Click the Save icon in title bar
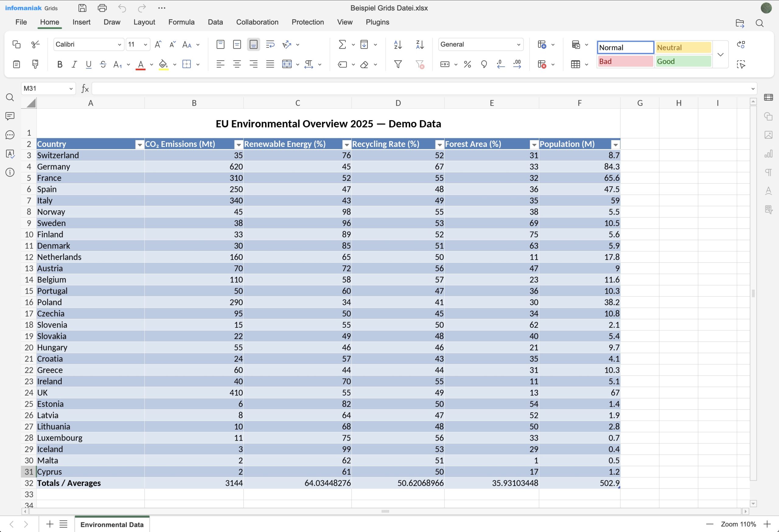Viewport: 779px width, 532px height. 82,8
